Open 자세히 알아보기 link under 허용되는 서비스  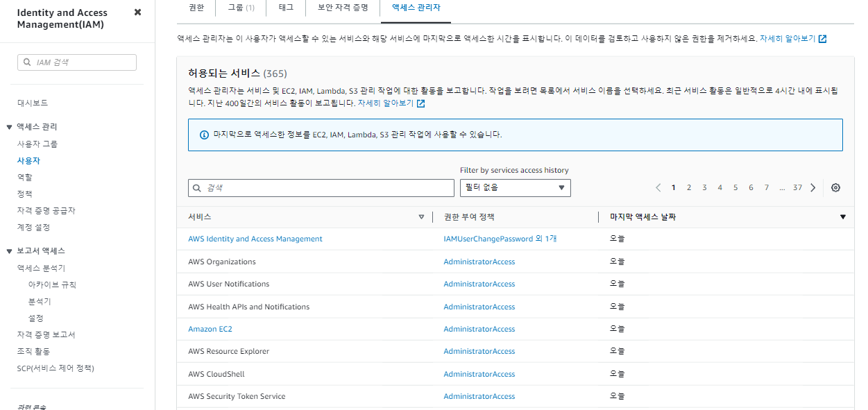click(x=391, y=103)
